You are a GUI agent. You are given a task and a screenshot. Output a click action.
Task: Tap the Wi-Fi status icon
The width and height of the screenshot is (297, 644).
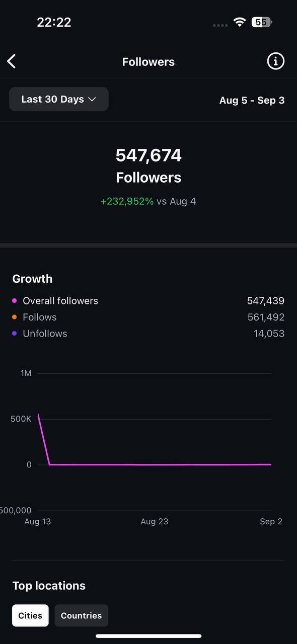[x=240, y=22]
